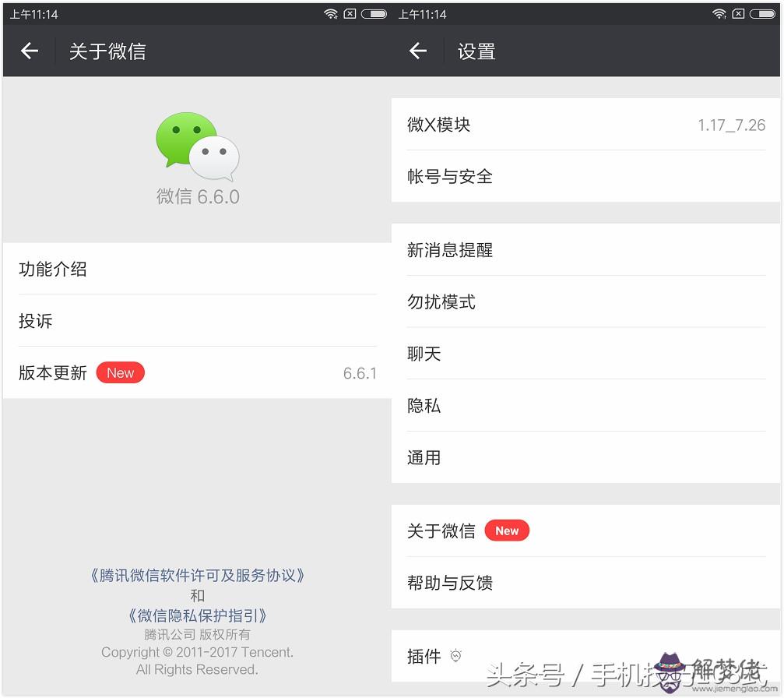
Task: Open 帐号与安全
Action: pos(585,176)
